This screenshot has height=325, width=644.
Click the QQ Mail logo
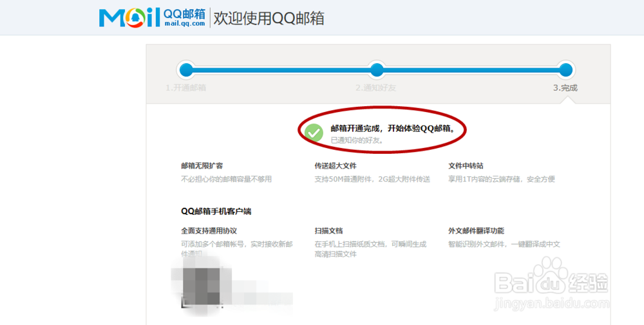(x=153, y=17)
